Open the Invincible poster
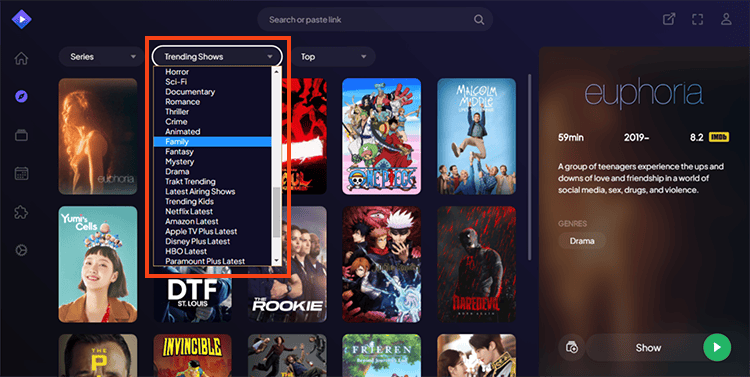The image size is (750, 377). (x=193, y=355)
